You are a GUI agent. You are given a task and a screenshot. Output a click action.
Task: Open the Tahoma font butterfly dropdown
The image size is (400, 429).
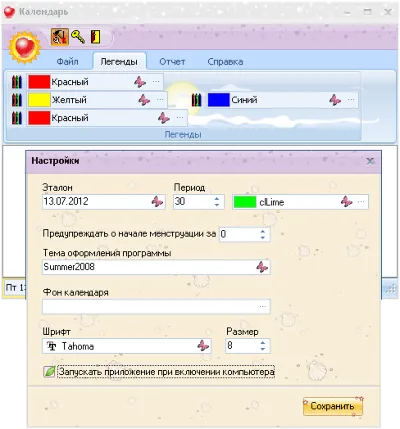tap(203, 346)
